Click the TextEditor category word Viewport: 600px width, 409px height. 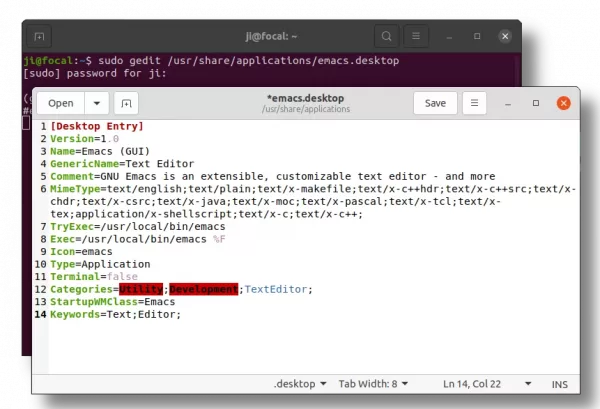click(x=276, y=289)
